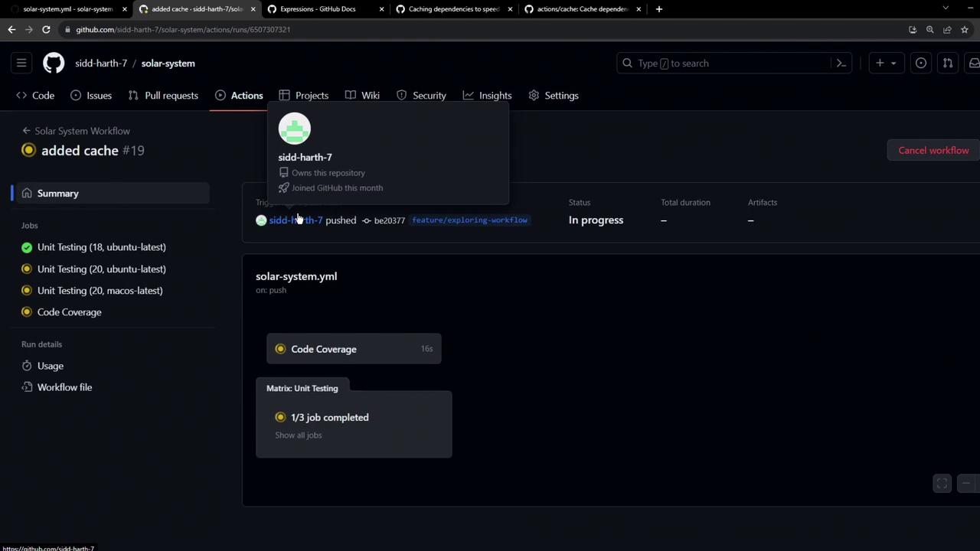Open the Wiki repository tab
Screen dimensions: 980x551
[362, 96]
